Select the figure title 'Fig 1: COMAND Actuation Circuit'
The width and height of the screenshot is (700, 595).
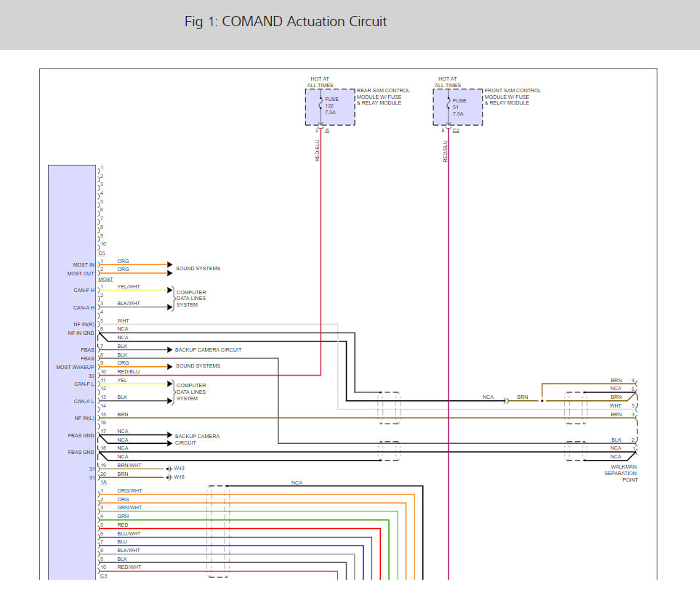point(286,22)
